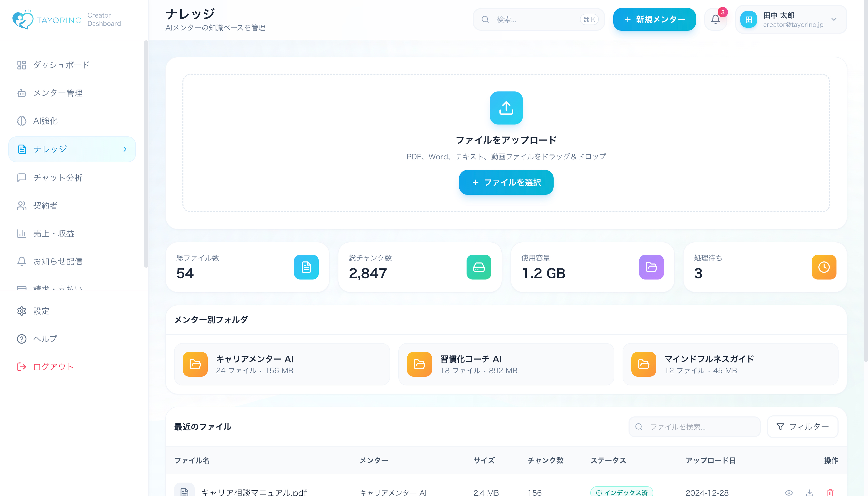This screenshot has width=868, height=496.
Task: Click the TAYORINO logo icon
Action: pyautogui.click(x=22, y=19)
